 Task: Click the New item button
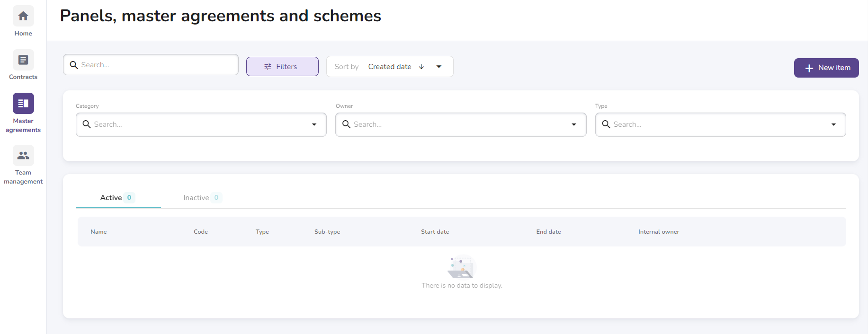point(826,68)
